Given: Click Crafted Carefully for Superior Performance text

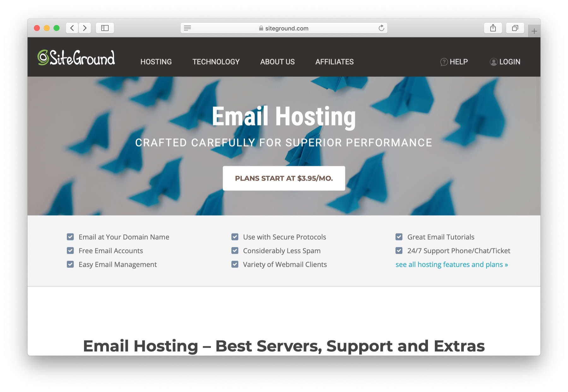Looking at the screenshot, I should (x=284, y=143).
